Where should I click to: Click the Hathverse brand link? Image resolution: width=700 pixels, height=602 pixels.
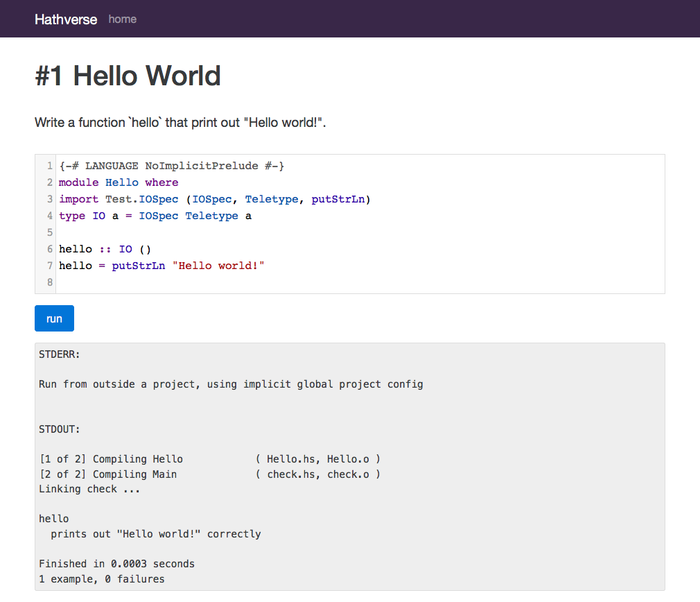(66, 19)
